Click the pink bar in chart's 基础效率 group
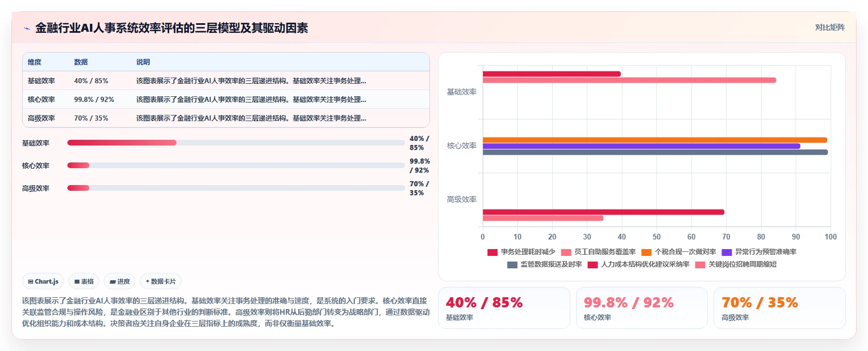The height and width of the screenshot is (351, 868). (629, 80)
